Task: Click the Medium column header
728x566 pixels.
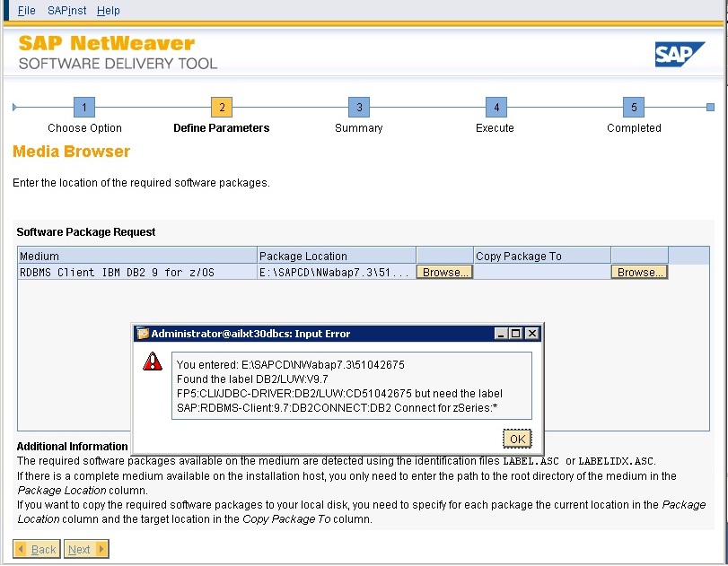Action: point(137,256)
